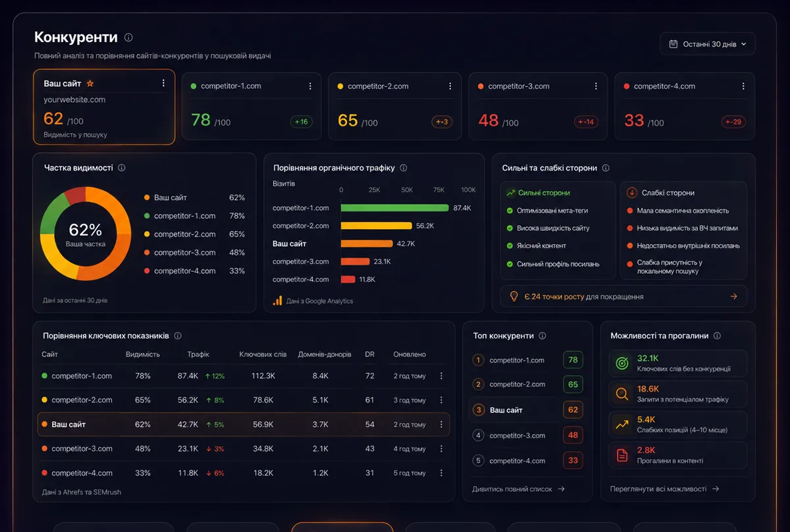The image size is (790, 532).
Task: Open the three-dot menu on competitor-1.com card
Action: (310, 86)
